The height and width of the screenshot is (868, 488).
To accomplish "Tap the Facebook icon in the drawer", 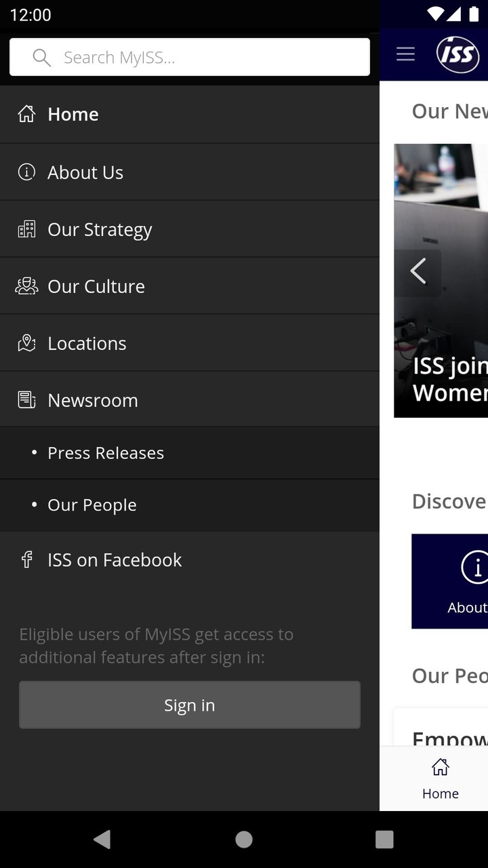I will click(26, 559).
